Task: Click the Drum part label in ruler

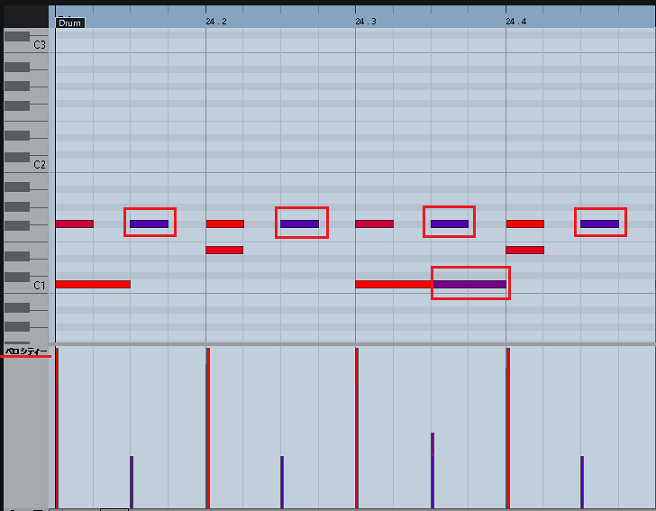Action: pyautogui.click(x=70, y=22)
